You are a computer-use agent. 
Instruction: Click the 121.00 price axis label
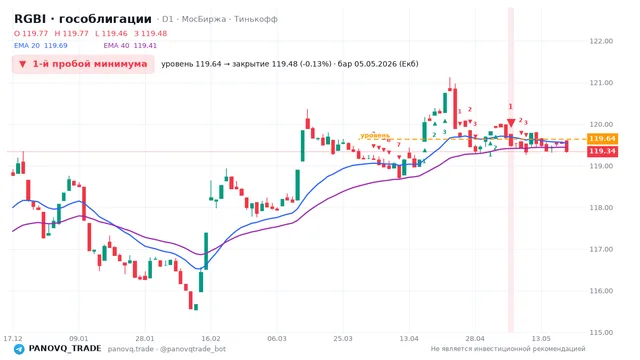point(601,83)
